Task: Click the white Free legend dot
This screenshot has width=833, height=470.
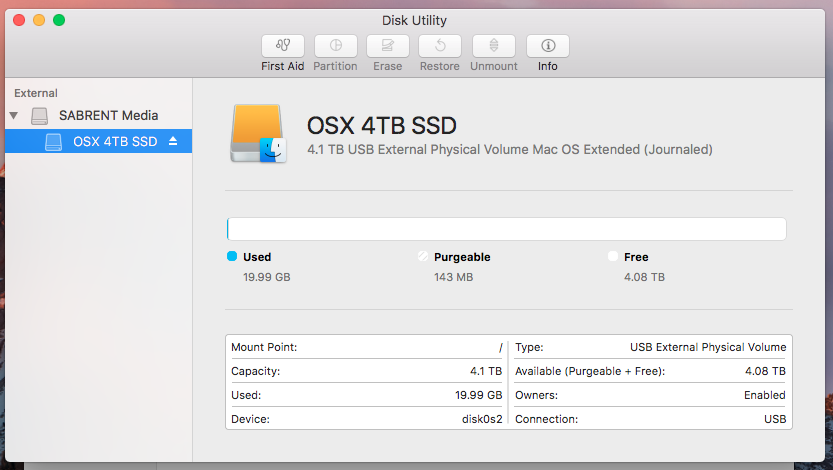Action: point(613,257)
